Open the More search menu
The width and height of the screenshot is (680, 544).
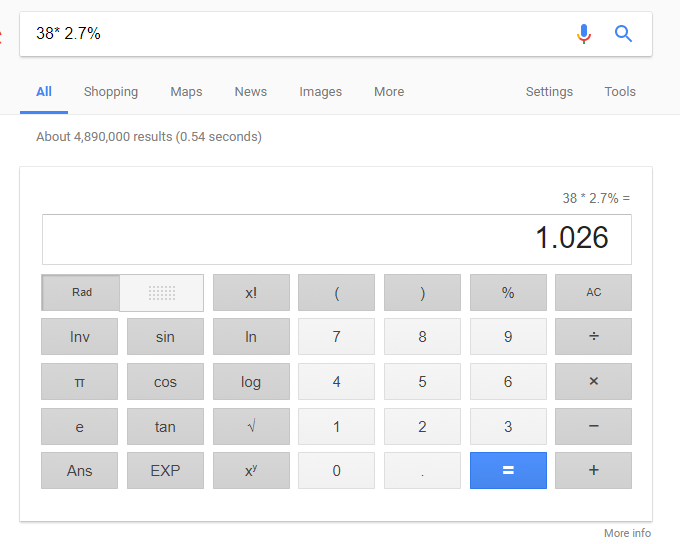[x=389, y=92]
